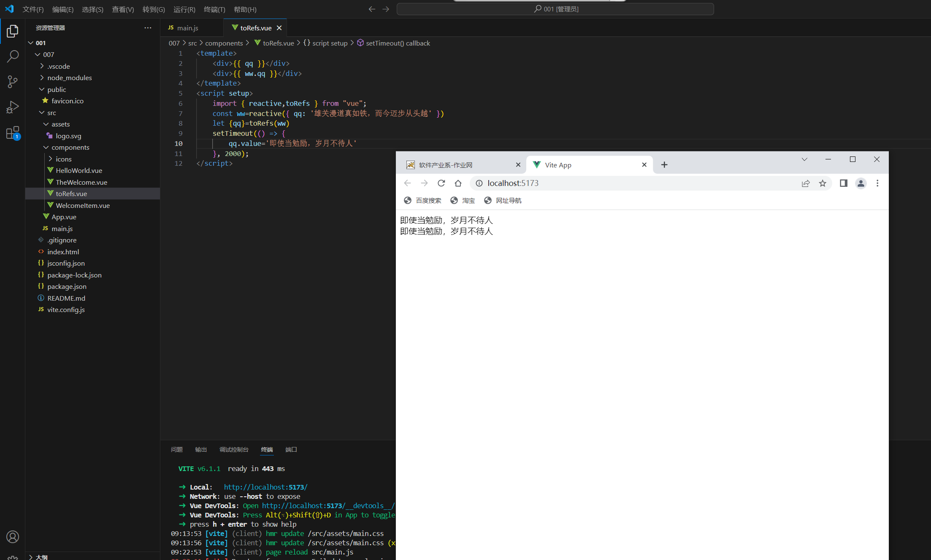Open http://localhost:5173/ link in terminal
The height and width of the screenshot is (560, 931).
(x=265, y=487)
